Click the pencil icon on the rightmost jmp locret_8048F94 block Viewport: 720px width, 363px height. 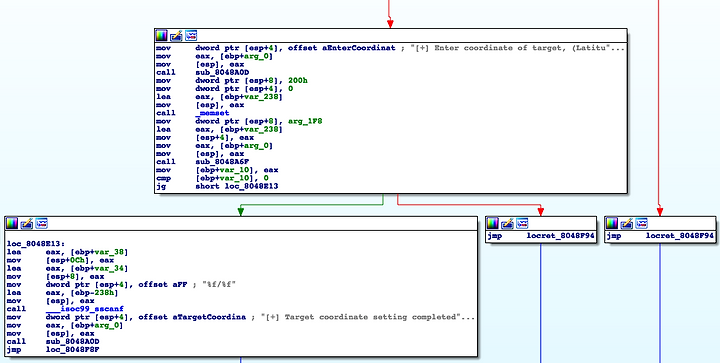[x=627, y=223]
